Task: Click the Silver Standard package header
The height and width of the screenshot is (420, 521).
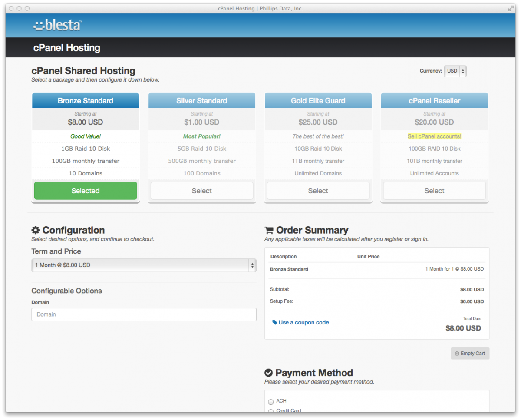Action: 202,100
